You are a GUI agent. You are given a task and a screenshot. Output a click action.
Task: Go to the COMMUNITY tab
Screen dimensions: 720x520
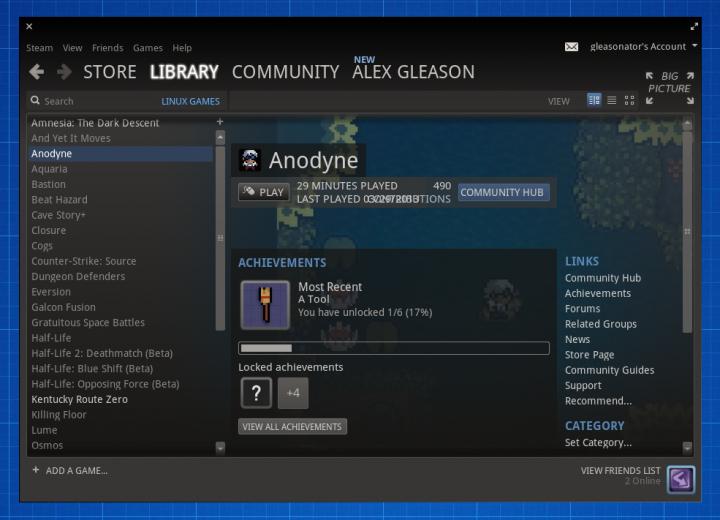pos(285,72)
